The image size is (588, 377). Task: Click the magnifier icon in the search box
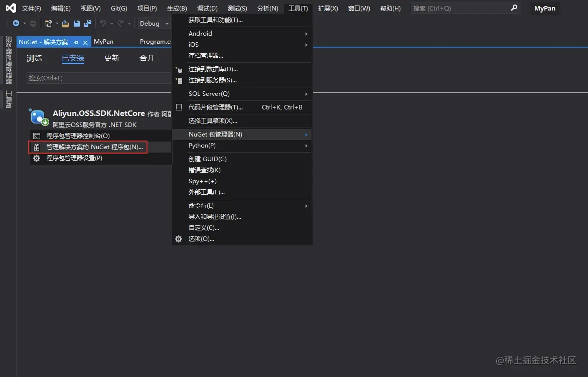coord(514,8)
